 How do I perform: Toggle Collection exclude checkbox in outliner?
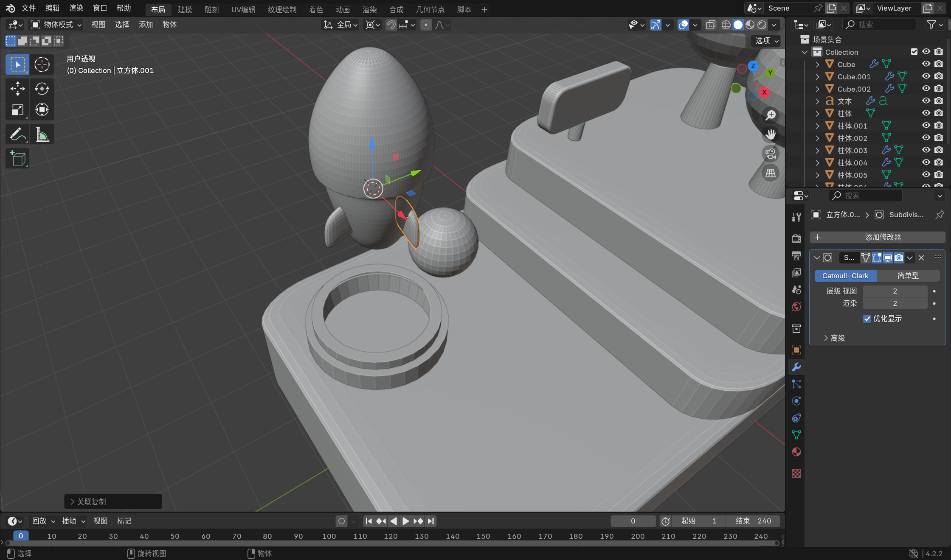914,52
